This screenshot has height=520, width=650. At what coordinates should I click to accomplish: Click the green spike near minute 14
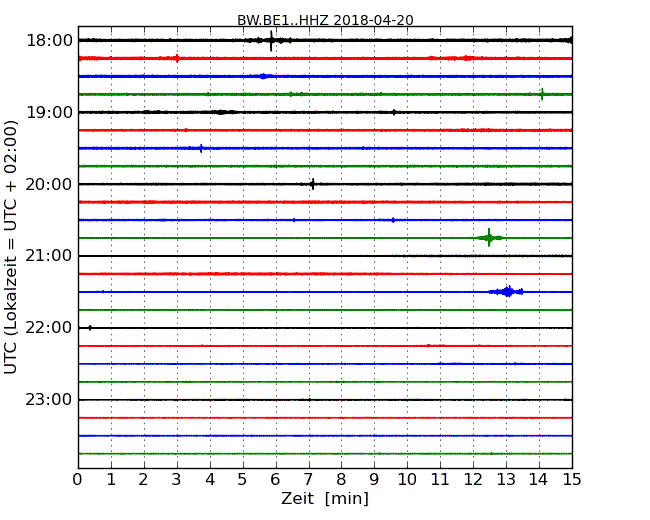[542, 94]
